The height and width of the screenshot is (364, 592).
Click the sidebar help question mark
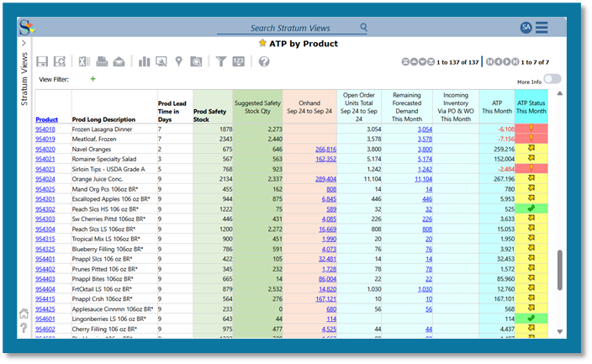point(24,328)
